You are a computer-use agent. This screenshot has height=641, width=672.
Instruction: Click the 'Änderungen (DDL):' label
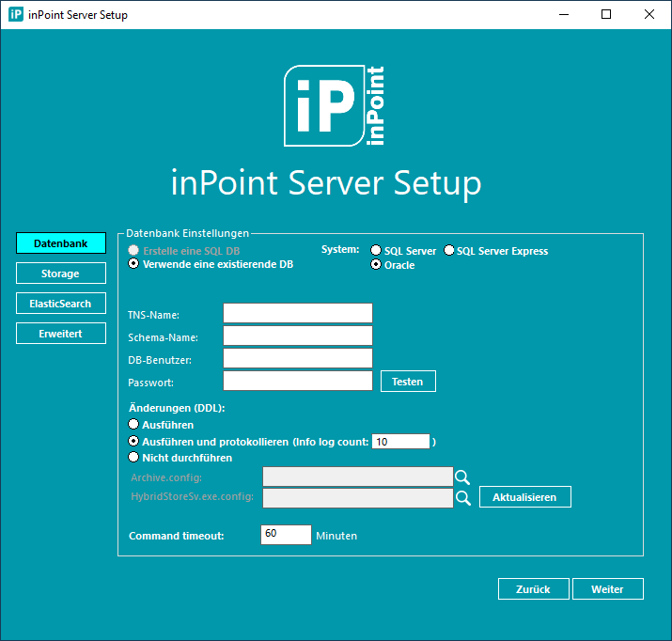177,408
